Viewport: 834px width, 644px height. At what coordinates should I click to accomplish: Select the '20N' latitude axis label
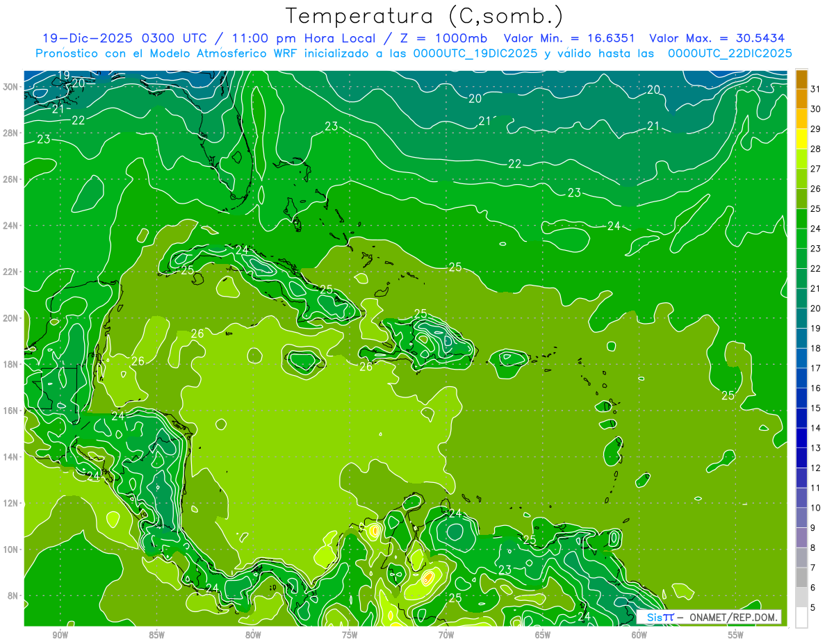pyautogui.click(x=12, y=318)
